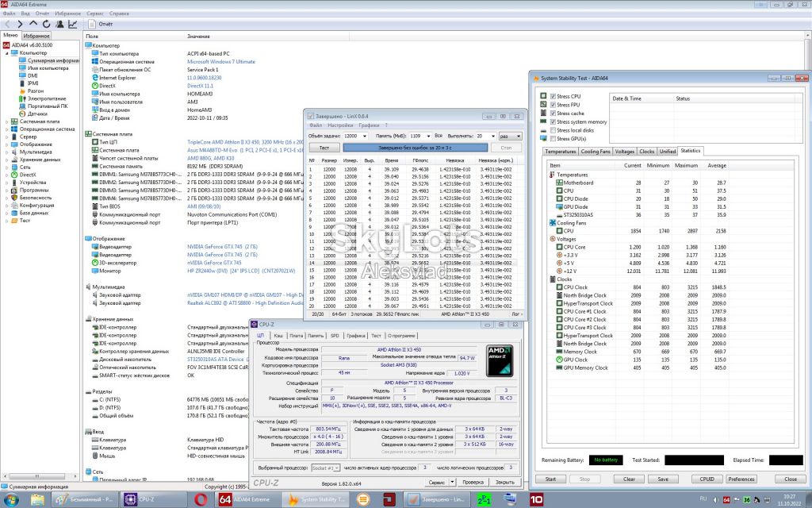Expand Операционная система tree node

[x=6, y=129]
